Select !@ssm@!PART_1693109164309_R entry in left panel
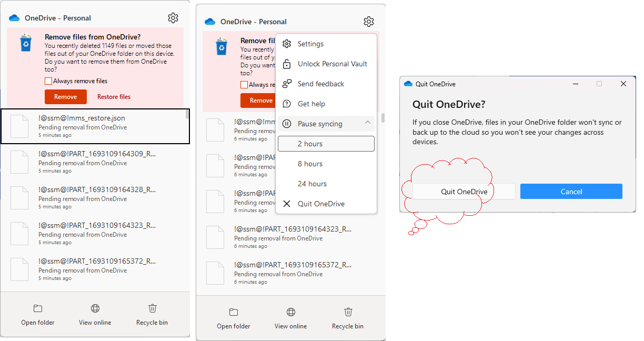This screenshot has height=341, width=644. 95,162
